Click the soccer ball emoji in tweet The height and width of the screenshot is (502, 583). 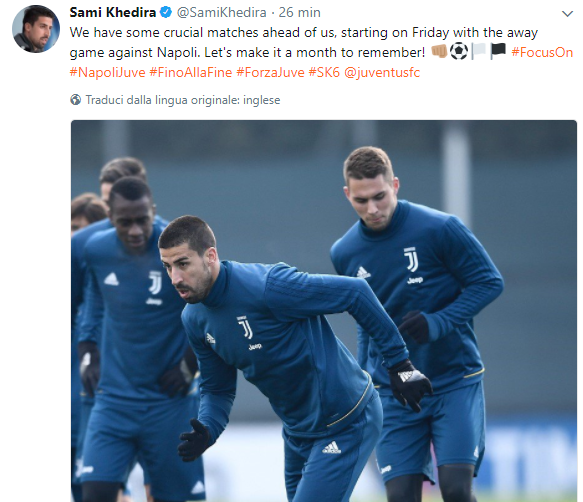point(459,51)
